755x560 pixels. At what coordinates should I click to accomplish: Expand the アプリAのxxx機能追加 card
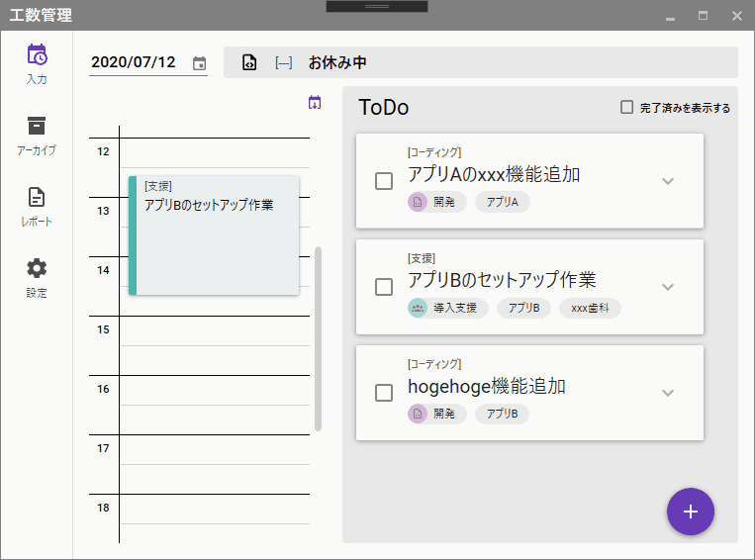[x=667, y=181]
